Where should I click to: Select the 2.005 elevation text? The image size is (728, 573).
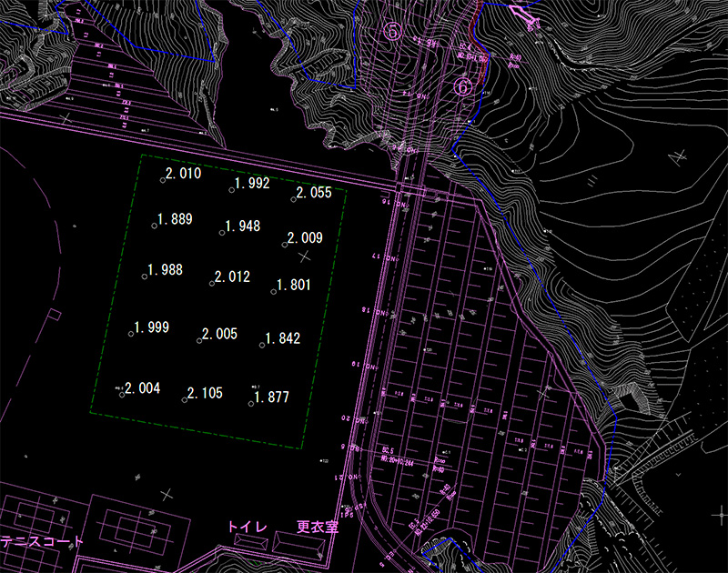[219, 335]
